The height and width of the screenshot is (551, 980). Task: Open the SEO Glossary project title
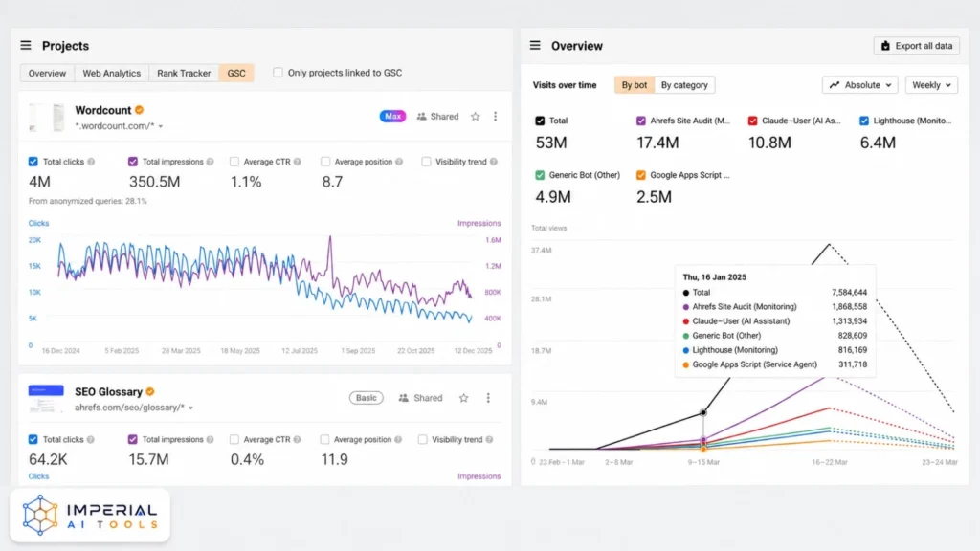click(109, 391)
